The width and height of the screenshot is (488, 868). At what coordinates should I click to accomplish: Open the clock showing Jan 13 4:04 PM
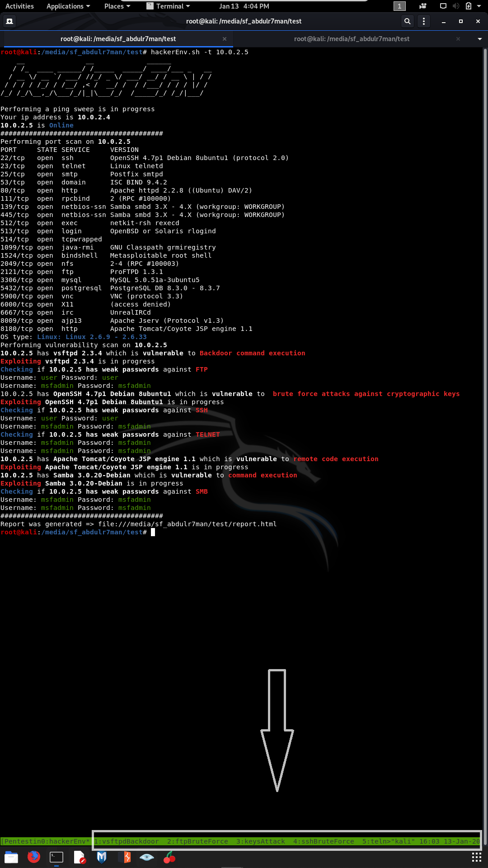244,6
